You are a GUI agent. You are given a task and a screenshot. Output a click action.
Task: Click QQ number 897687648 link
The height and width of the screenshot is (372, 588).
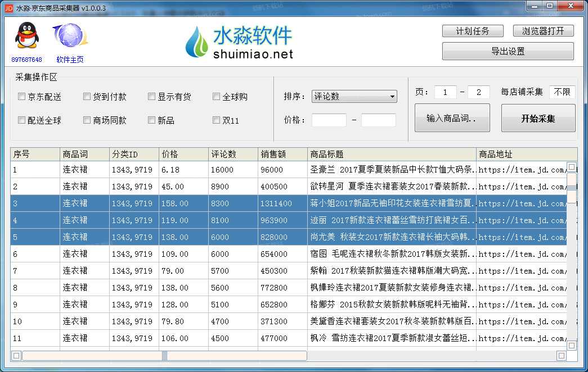(26, 60)
